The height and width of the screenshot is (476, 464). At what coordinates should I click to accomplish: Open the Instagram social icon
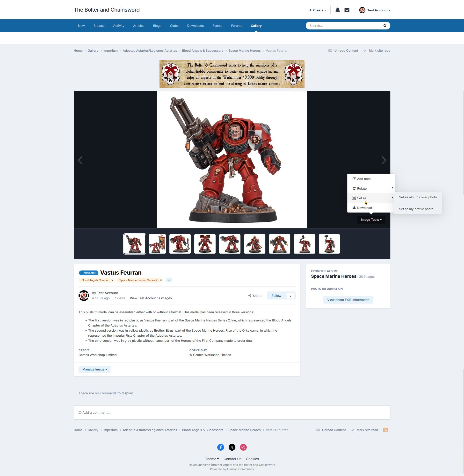[x=243, y=447]
